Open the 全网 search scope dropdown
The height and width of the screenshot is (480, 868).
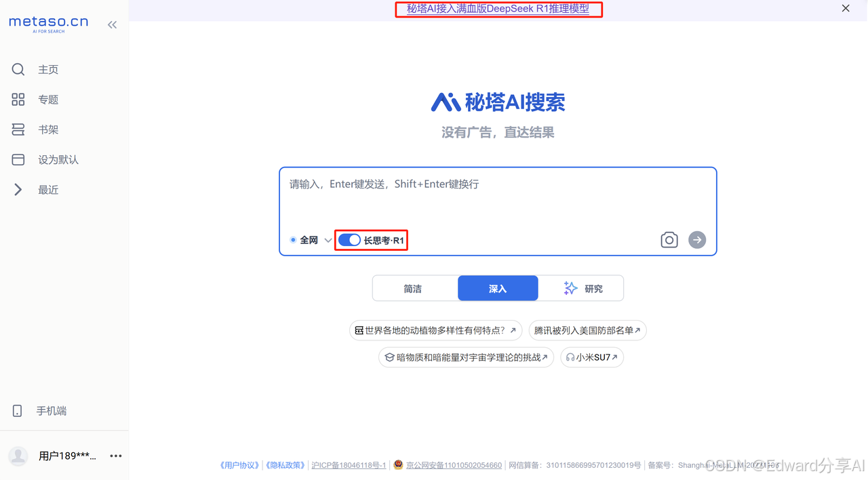pyautogui.click(x=328, y=241)
